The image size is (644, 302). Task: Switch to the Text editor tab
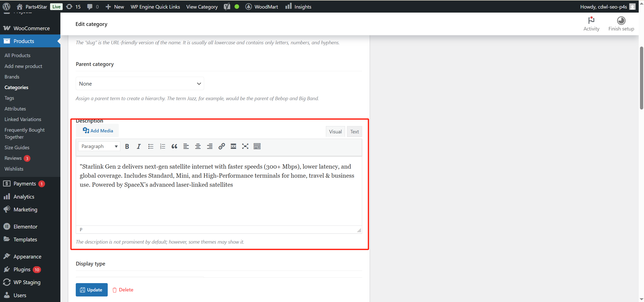tap(354, 132)
